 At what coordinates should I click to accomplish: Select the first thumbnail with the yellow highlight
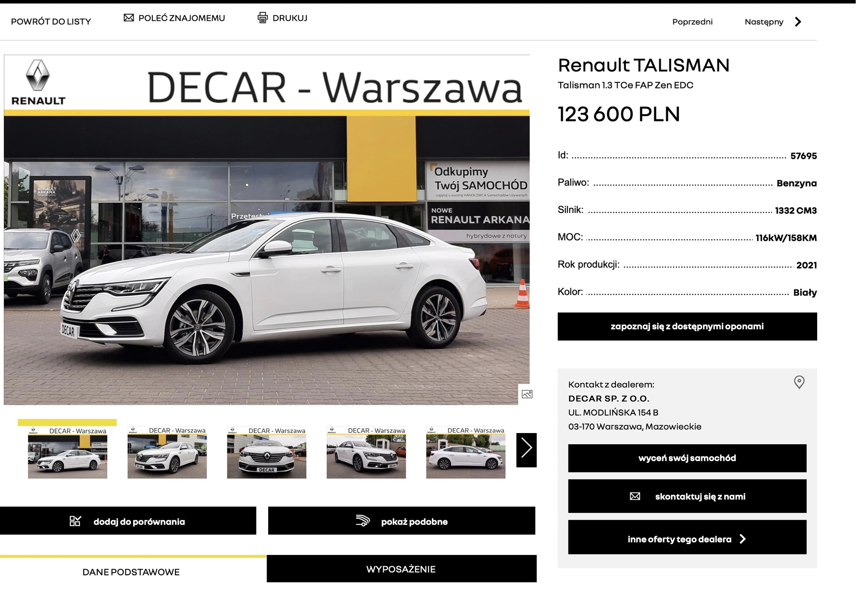pos(67,452)
